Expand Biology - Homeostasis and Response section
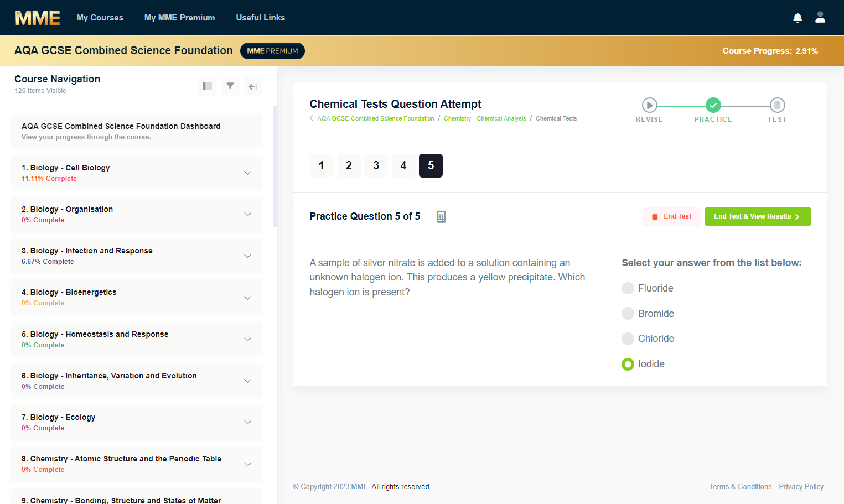Image resolution: width=844 pixels, height=504 pixels. pos(247,339)
